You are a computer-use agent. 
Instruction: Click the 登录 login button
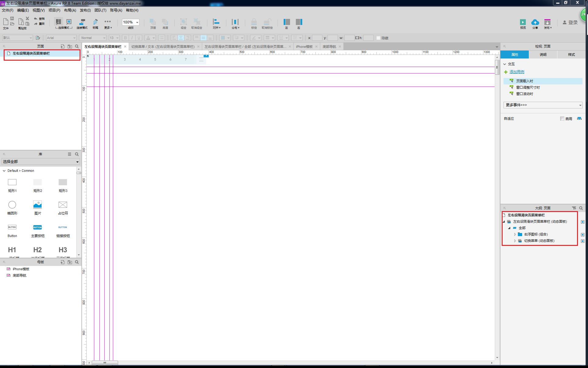[570, 23]
